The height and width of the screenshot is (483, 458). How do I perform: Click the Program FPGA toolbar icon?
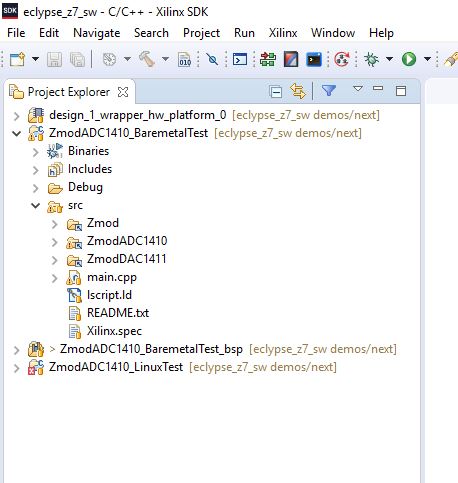(x=268, y=60)
